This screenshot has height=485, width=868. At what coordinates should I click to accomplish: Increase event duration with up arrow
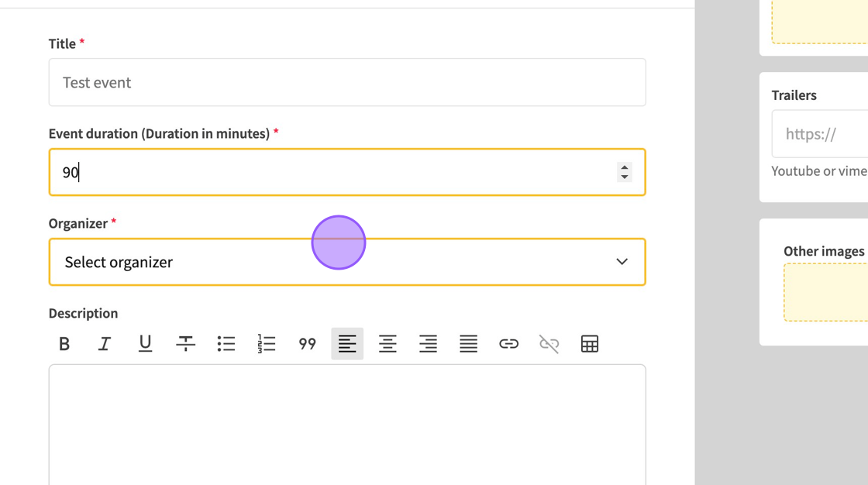[x=624, y=167]
